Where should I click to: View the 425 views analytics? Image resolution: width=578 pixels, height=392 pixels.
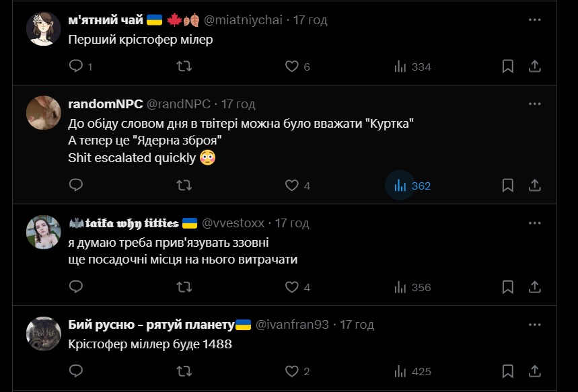click(412, 371)
